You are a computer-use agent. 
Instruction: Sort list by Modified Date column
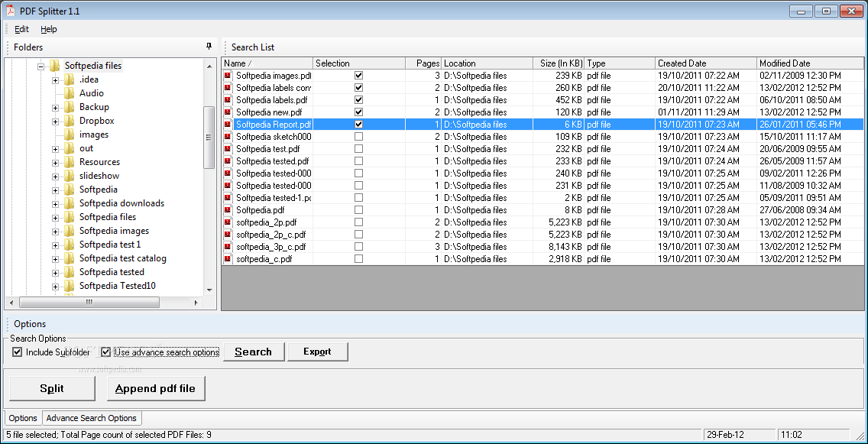(x=810, y=63)
